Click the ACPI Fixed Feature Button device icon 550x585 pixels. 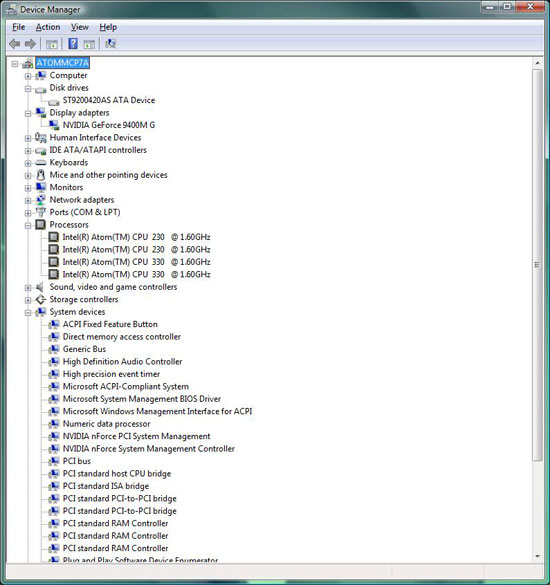tap(54, 324)
